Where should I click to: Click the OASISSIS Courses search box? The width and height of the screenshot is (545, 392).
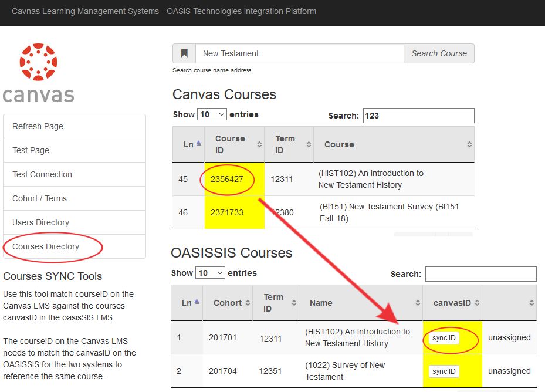click(480, 274)
